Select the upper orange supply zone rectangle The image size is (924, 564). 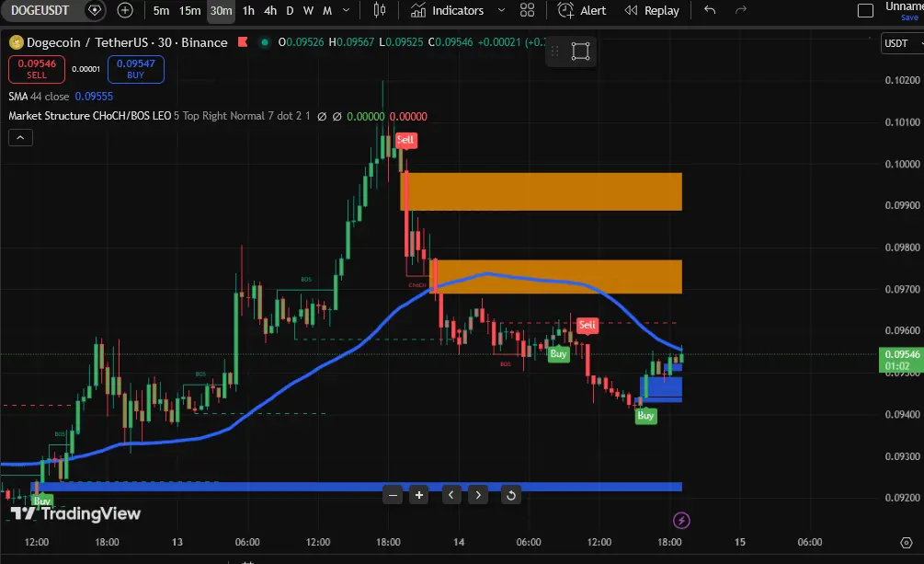[541, 191]
